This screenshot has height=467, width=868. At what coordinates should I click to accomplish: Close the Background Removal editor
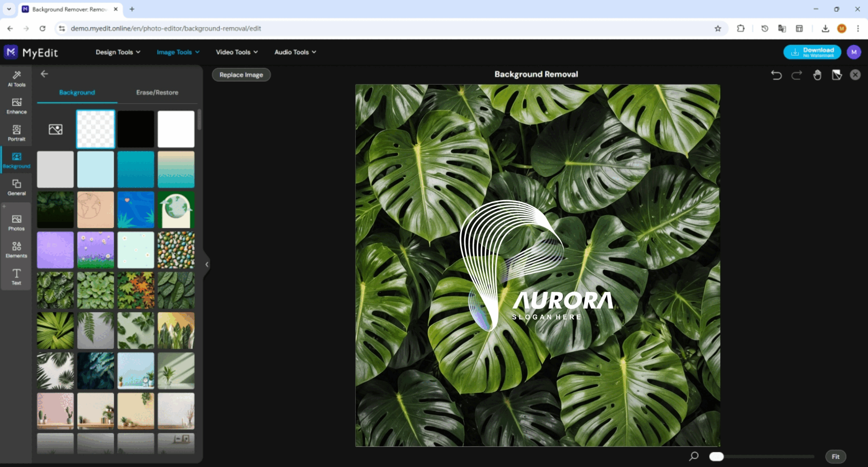pos(855,75)
